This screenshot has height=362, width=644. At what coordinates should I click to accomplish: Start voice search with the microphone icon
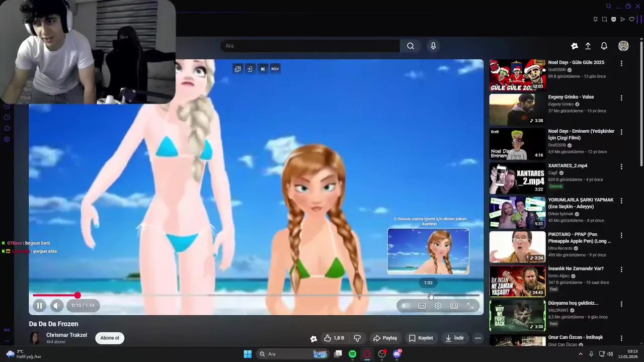pos(433,46)
